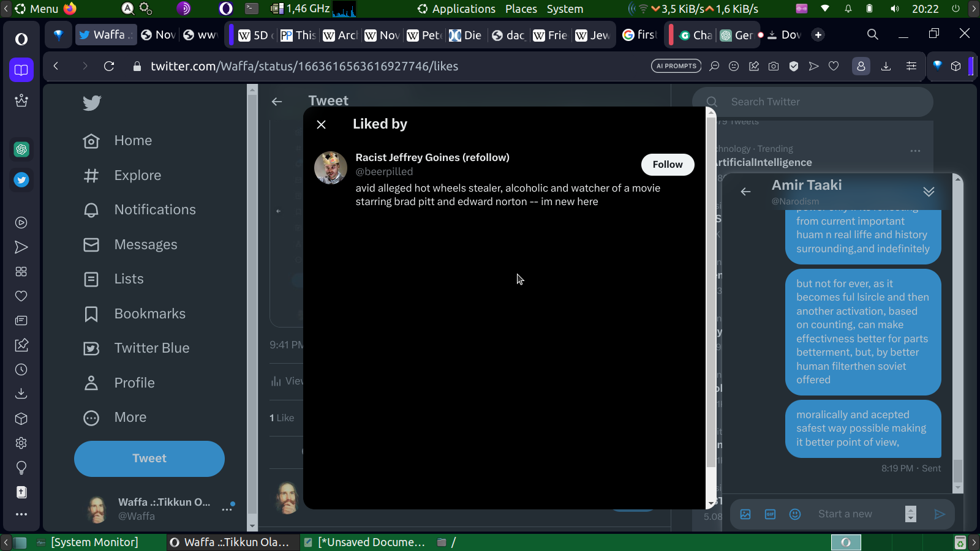This screenshot has width=980, height=551.
Task: Attach an image to the direct message
Action: 745,514
